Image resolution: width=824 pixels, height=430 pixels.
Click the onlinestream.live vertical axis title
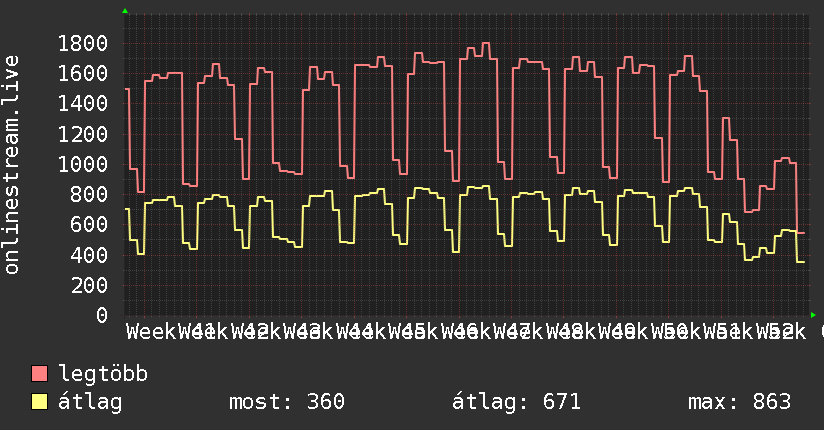[x=12, y=165]
